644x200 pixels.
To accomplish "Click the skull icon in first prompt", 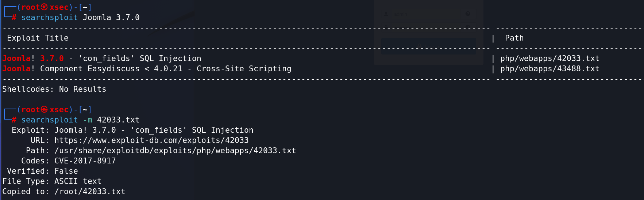I will (44, 7).
